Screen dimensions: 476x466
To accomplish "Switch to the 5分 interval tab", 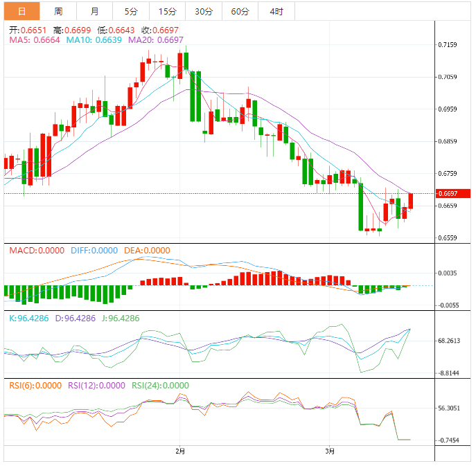I will coord(131,11).
